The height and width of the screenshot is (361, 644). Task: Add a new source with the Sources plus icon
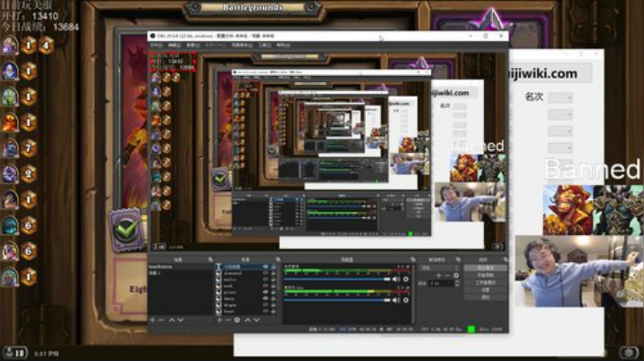(x=219, y=320)
